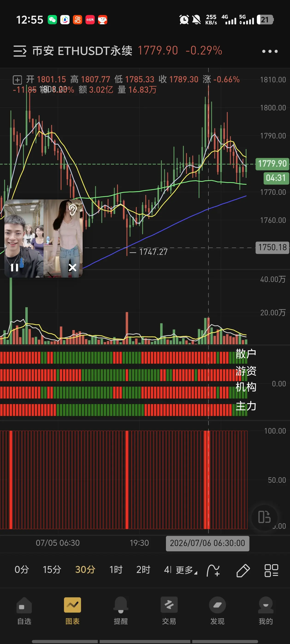Open the add indicator icon
Image resolution: width=290 pixels, height=644 pixels.
(213, 570)
